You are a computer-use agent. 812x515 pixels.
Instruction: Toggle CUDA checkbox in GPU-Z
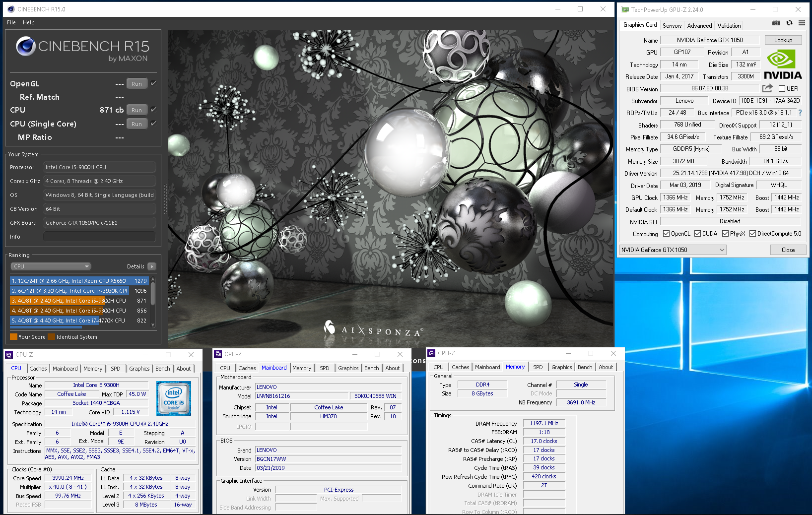[697, 234]
